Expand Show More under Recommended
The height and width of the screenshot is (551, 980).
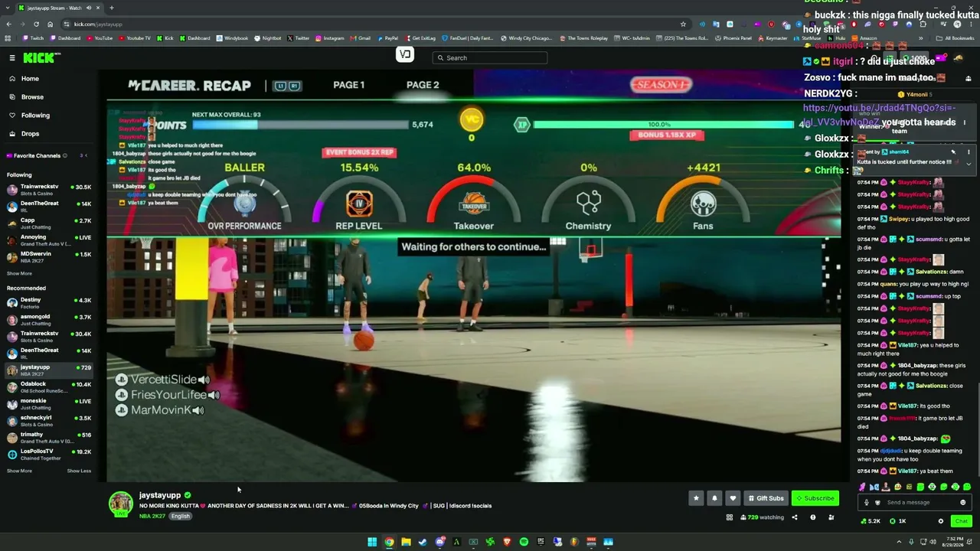click(x=20, y=471)
